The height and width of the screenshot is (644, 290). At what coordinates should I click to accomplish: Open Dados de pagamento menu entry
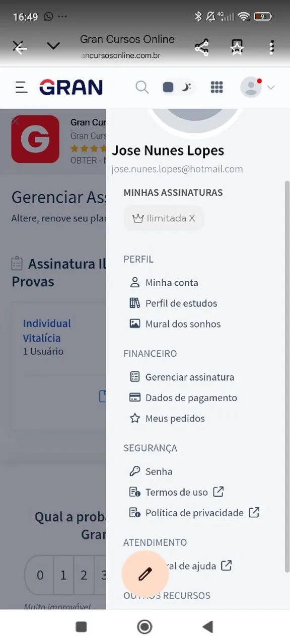point(191,397)
